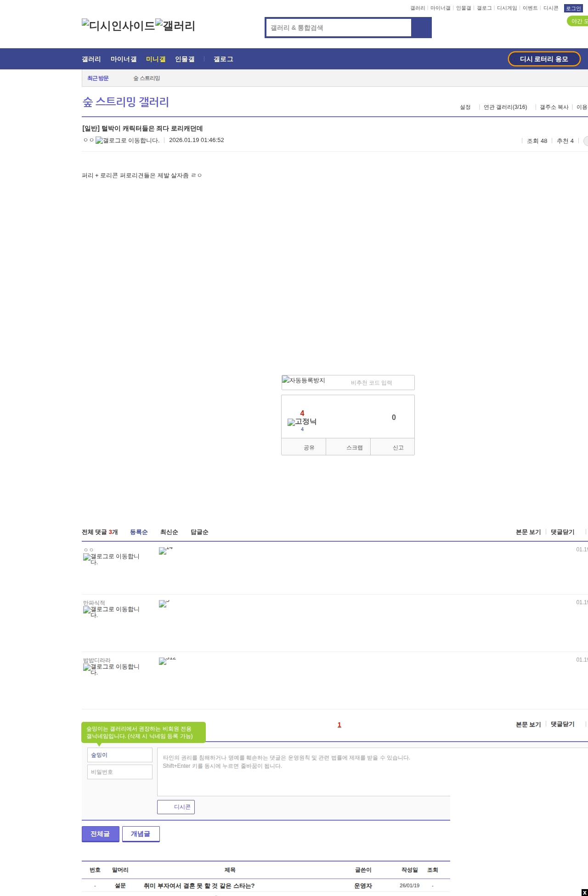Click the 로그인 button

[x=573, y=8]
